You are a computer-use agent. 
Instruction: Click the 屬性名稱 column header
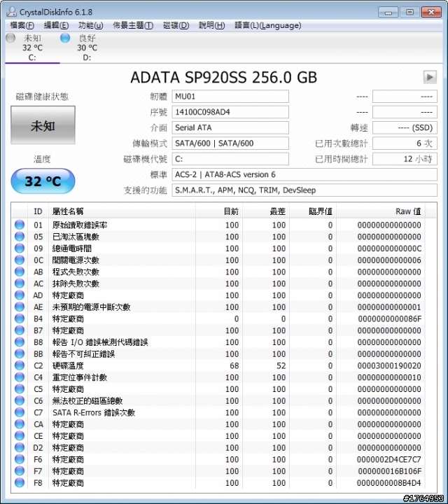point(122,211)
